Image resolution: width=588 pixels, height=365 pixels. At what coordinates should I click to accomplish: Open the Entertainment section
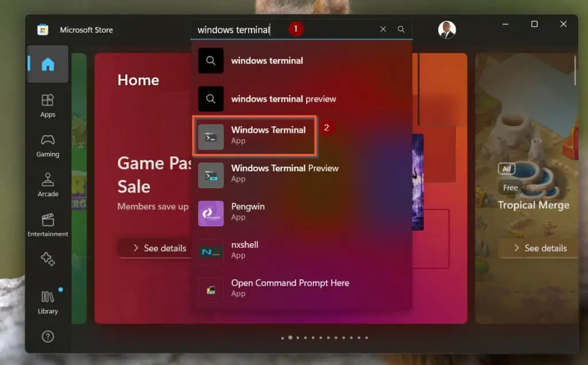(x=48, y=225)
